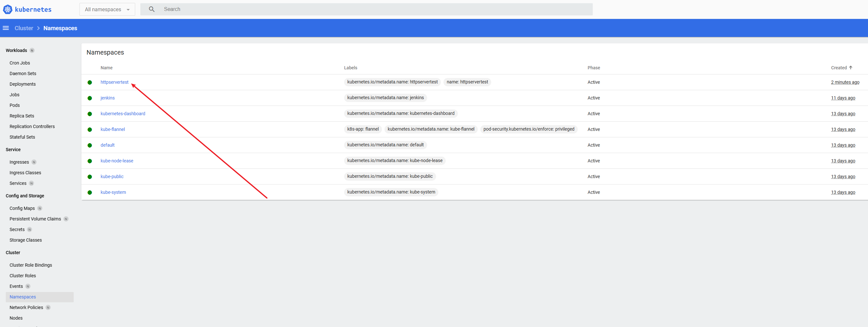This screenshot has width=868, height=327.
Task: Click the Cluster breadcrumb link
Action: click(24, 28)
